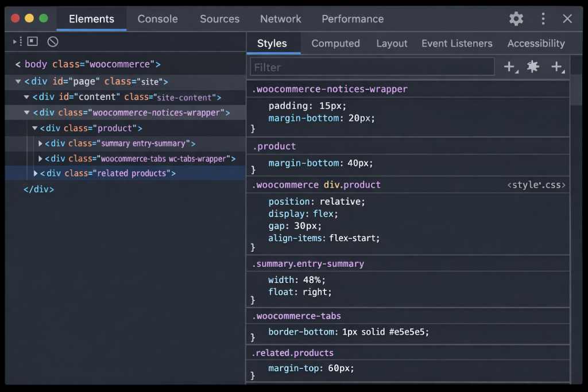The image size is (588, 392).
Task: Switch to the Console tab
Action: tap(157, 19)
